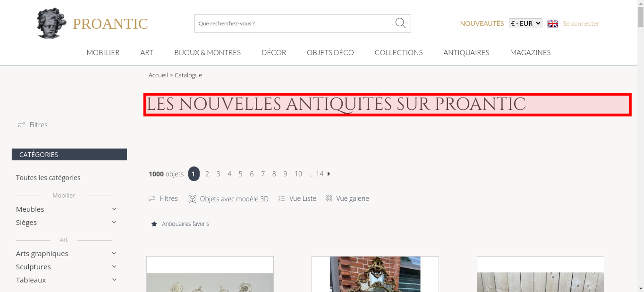Open the gilded mirror product thumbnail

[375, 274]
